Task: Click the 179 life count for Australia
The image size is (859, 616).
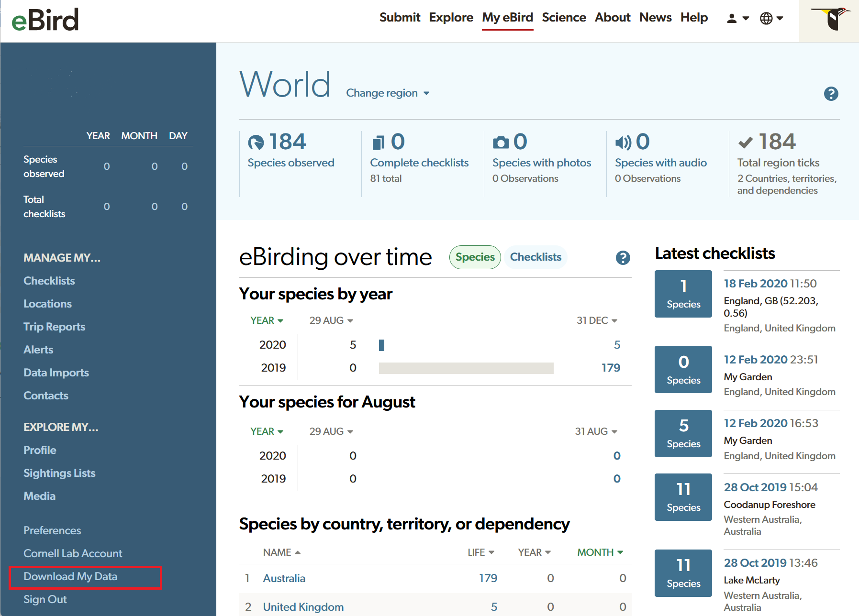Action: point(488,578)
